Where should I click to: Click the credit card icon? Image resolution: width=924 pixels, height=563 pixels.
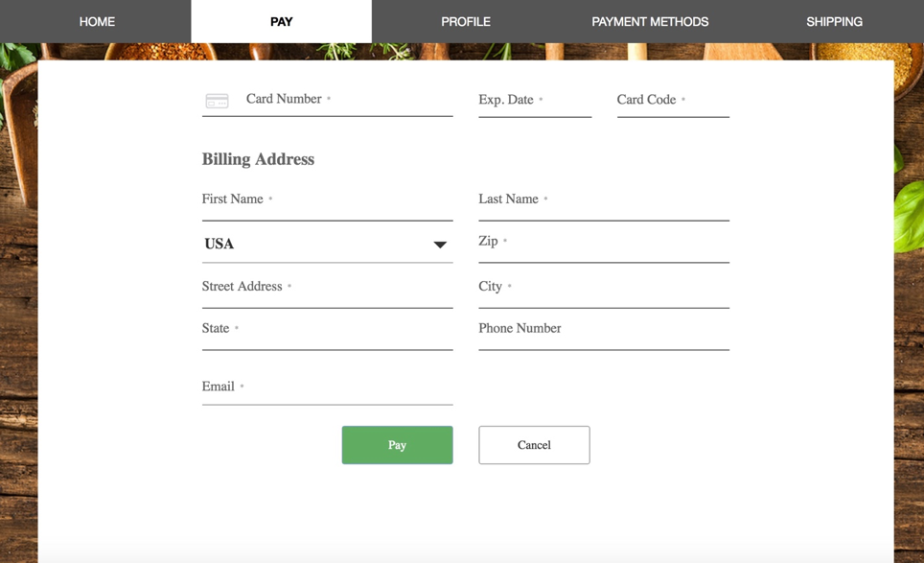(218, 101)
